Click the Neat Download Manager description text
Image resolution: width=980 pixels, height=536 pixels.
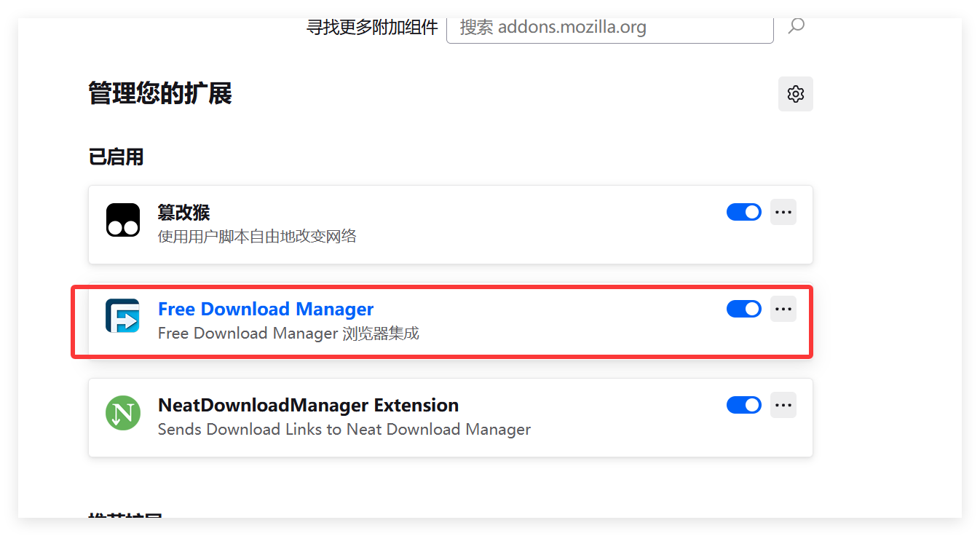click(x=344, y=430)
